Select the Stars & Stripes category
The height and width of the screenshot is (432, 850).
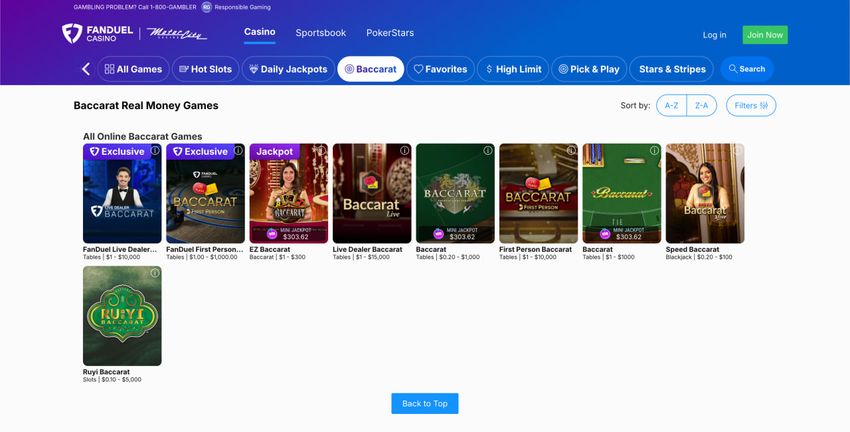tap(672, 69)
